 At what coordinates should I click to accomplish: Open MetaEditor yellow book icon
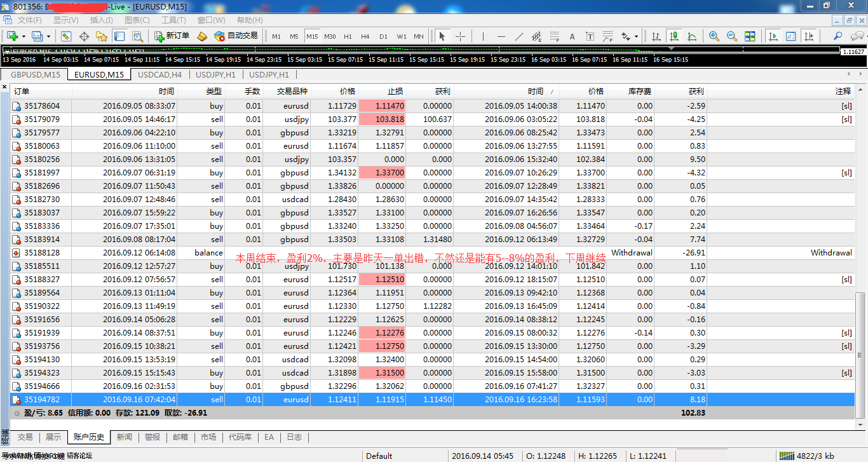[x=201, y=36]
